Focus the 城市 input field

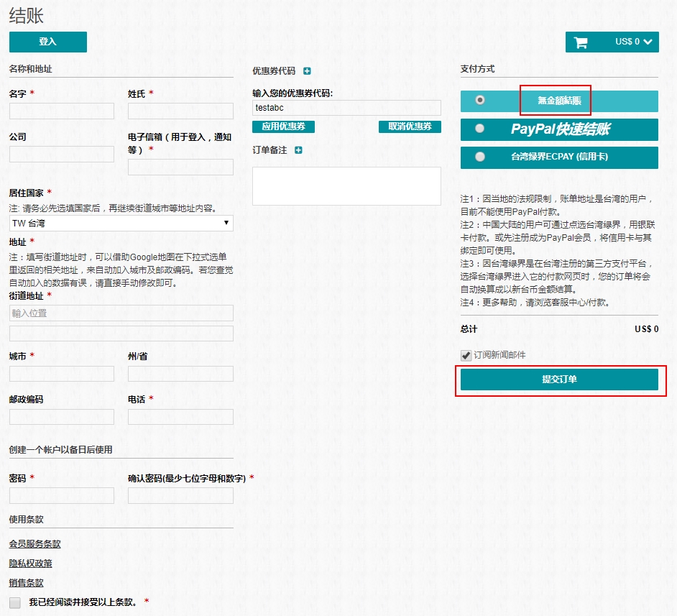click(62, 374)
